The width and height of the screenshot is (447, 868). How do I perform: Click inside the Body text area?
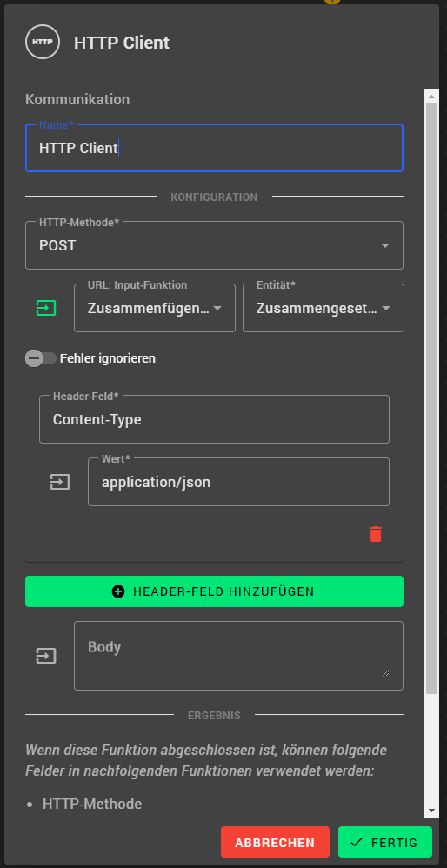pyautogui.click(x=238, y=656)
